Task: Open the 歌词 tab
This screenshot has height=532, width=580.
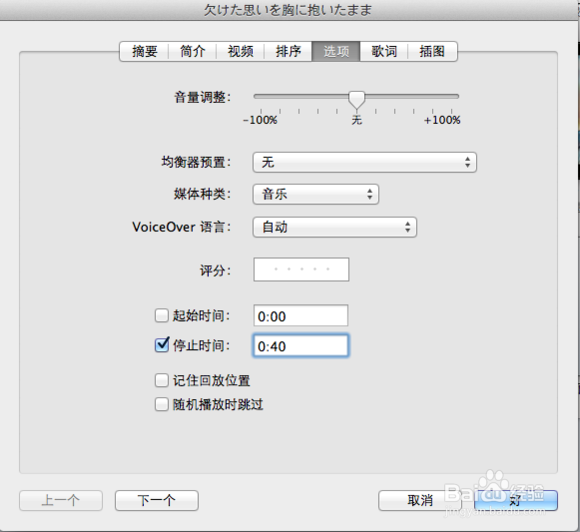Action: (x=384, y=51)
